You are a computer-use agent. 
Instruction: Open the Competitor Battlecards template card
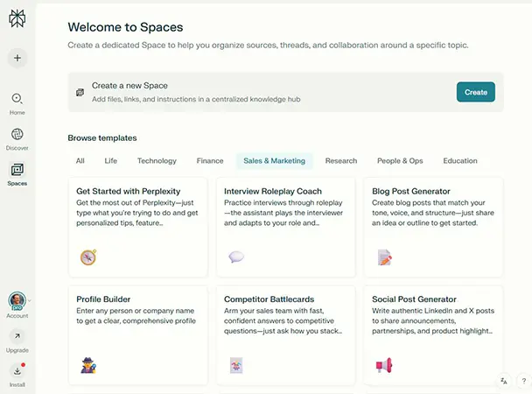click(x=285, y=335)
